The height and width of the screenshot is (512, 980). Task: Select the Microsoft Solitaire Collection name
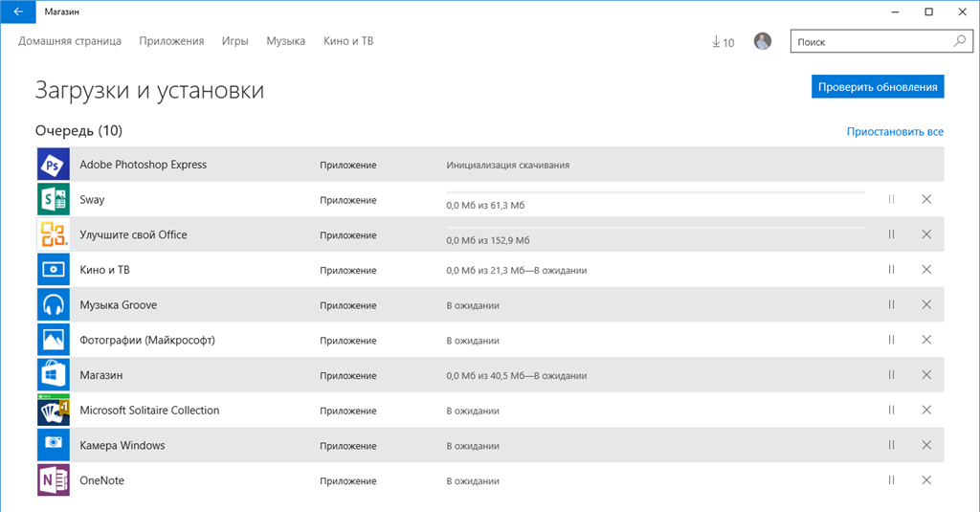click(x=149, y=411)
